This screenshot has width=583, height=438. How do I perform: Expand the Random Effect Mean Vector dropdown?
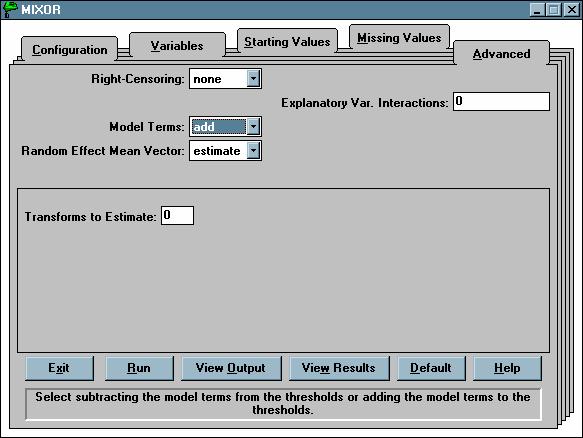(x=253, y=151)
